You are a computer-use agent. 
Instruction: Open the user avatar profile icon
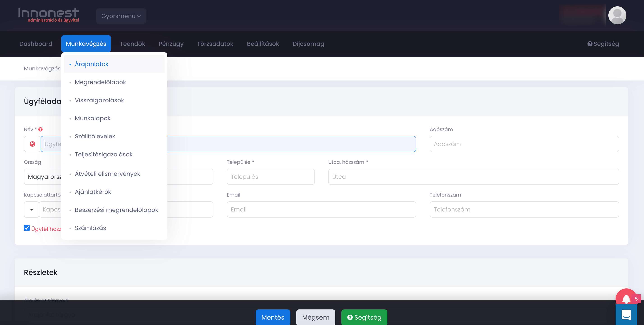point(617,15)
